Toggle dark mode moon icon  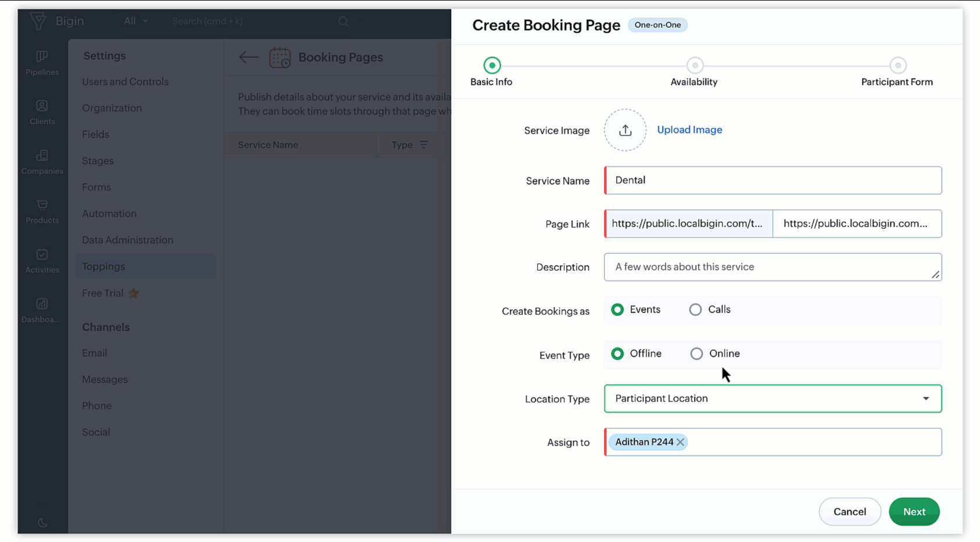42,523
